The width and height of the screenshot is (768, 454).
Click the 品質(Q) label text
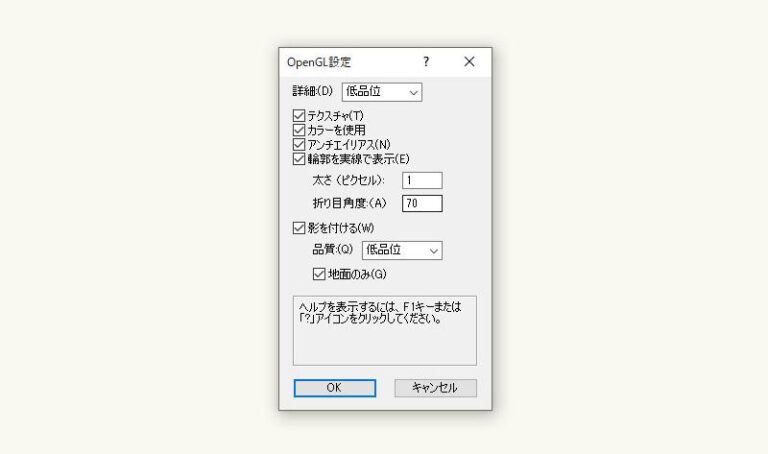333,250
